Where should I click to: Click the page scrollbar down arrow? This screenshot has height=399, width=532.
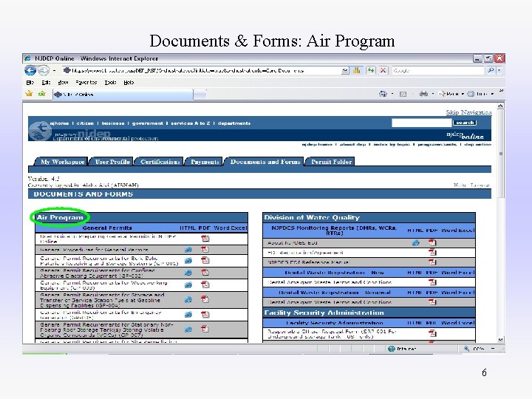pyautogui.click(x=501, y=339)
